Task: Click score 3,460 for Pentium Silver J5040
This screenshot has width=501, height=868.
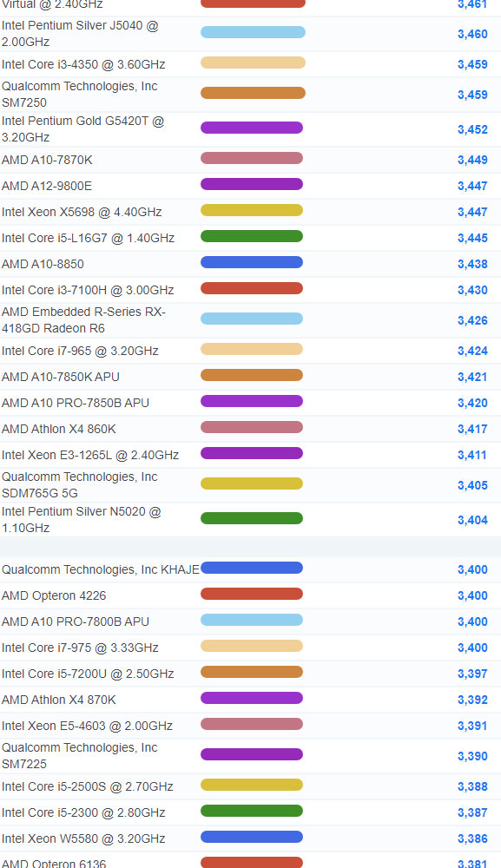Action: pos(472,35)
